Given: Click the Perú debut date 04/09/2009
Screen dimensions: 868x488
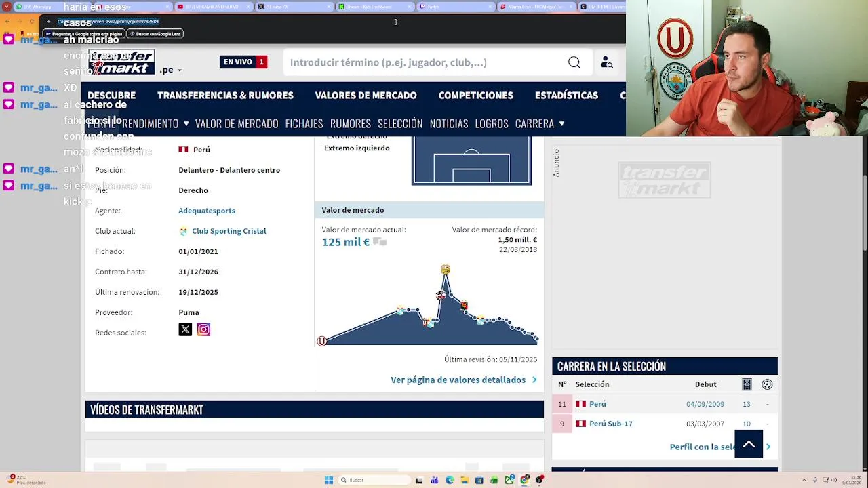Looking at the screenshot, I should (705, 404).
